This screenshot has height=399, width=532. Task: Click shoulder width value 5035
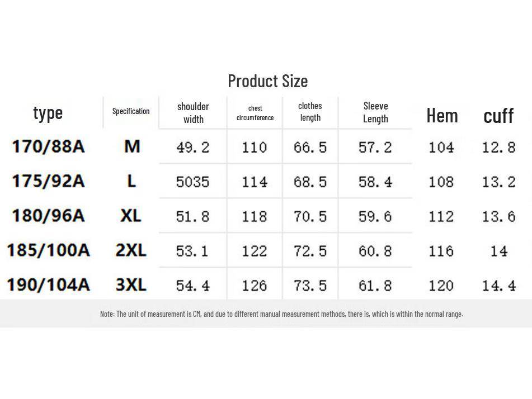click(193, 182)
